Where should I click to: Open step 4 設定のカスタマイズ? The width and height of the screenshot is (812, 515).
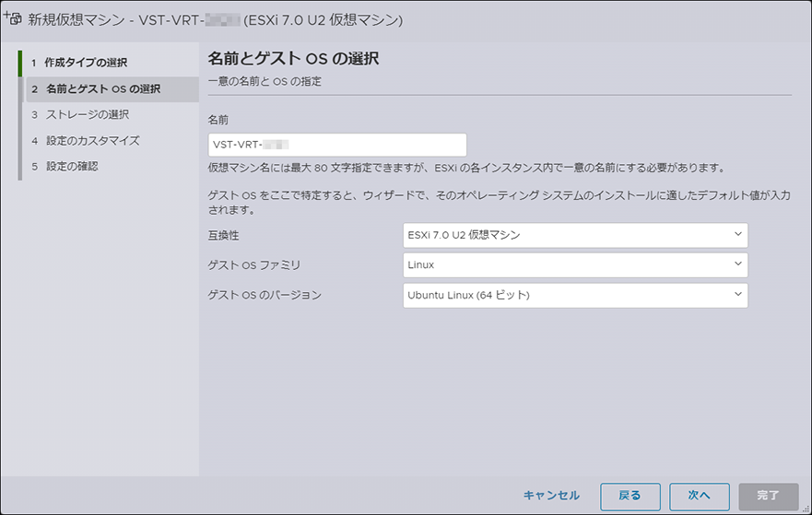pyautogui.click(x=86, y=140)
